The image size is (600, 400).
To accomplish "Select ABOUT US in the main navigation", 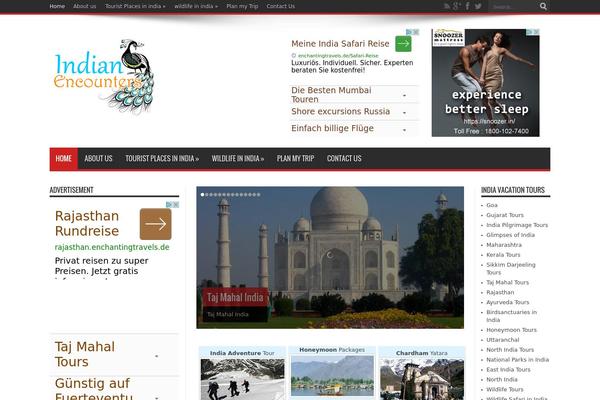I will click(98, 158).
